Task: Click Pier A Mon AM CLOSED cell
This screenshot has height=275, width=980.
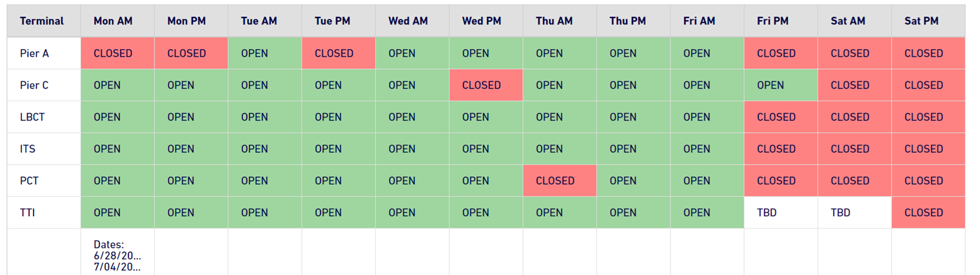Action: (x=117, y=53)
